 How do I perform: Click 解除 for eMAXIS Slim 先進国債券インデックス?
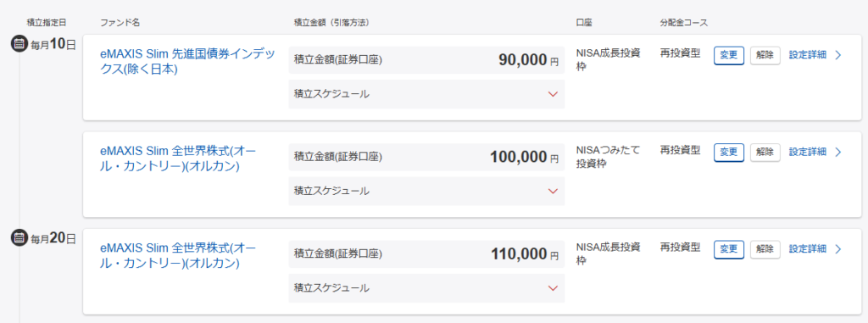coord(765,55)
